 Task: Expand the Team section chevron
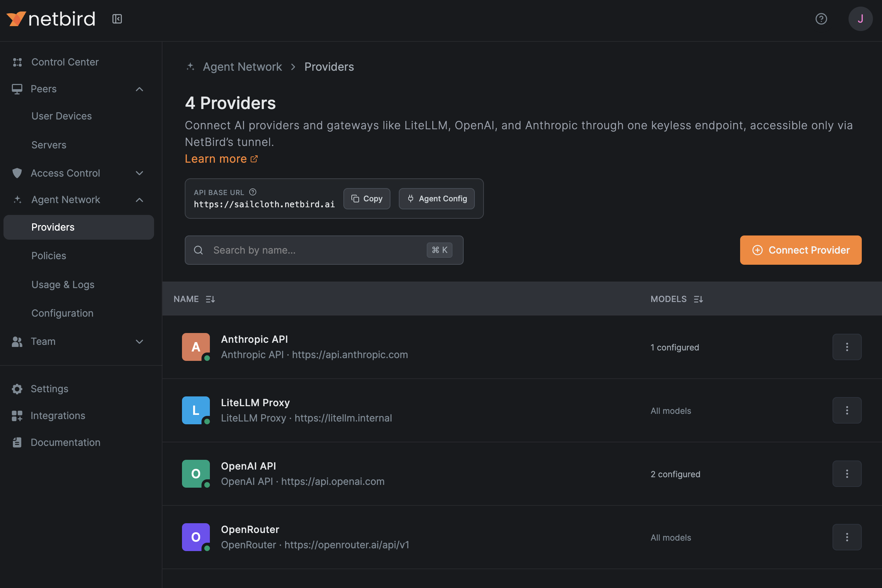tap(139, 342)
